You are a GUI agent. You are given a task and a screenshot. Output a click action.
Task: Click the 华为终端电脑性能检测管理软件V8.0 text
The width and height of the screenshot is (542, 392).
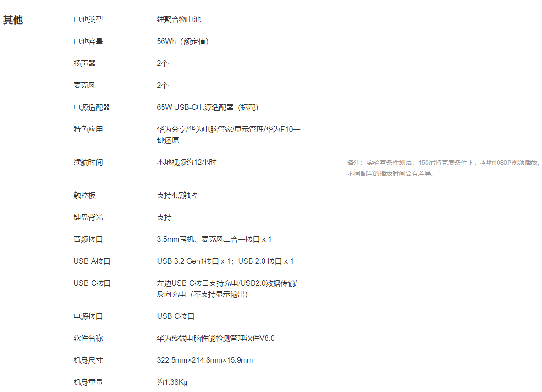tap(215, 338)
